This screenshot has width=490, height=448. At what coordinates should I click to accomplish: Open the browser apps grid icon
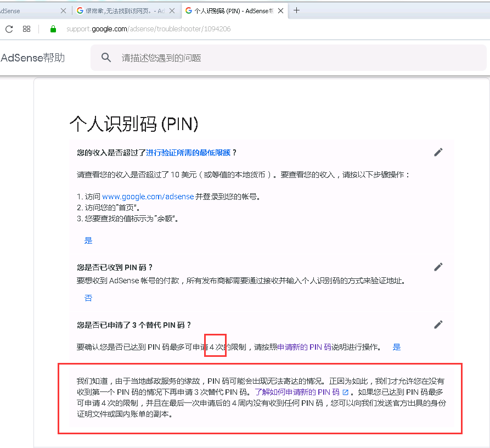tap(26, 29)
